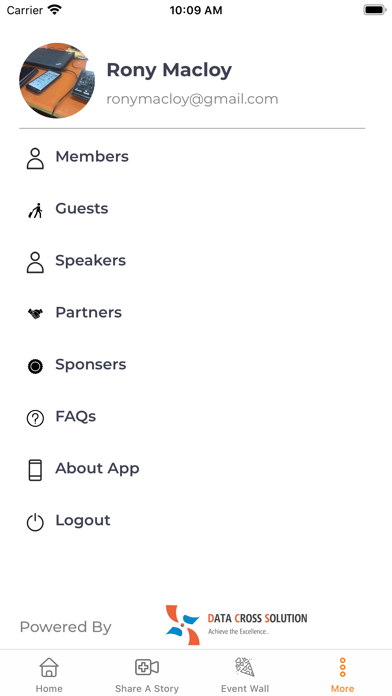Open the Event Wall tab
This screenshot has width=392, height=696.
tap(245, 673)
